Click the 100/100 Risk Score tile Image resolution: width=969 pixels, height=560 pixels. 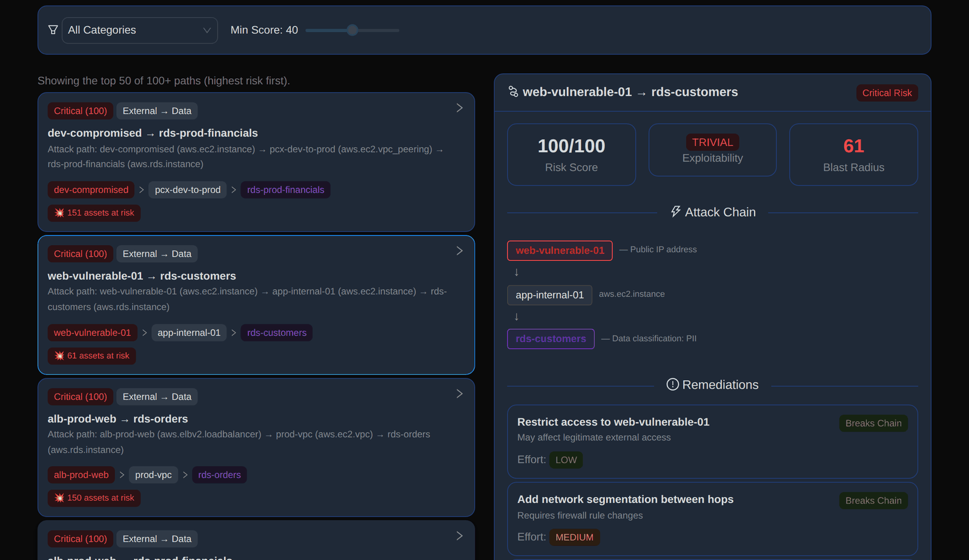pos(572,154)
